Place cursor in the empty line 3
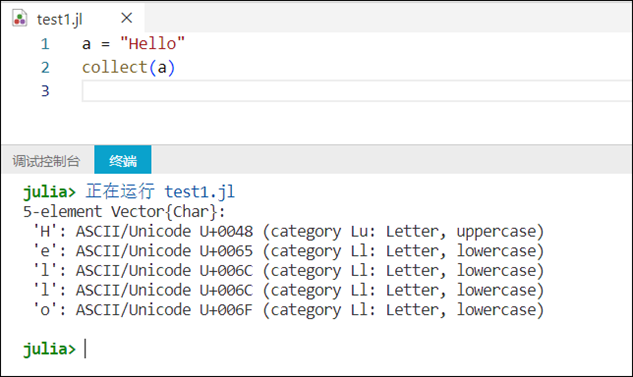 click(356, 91)
